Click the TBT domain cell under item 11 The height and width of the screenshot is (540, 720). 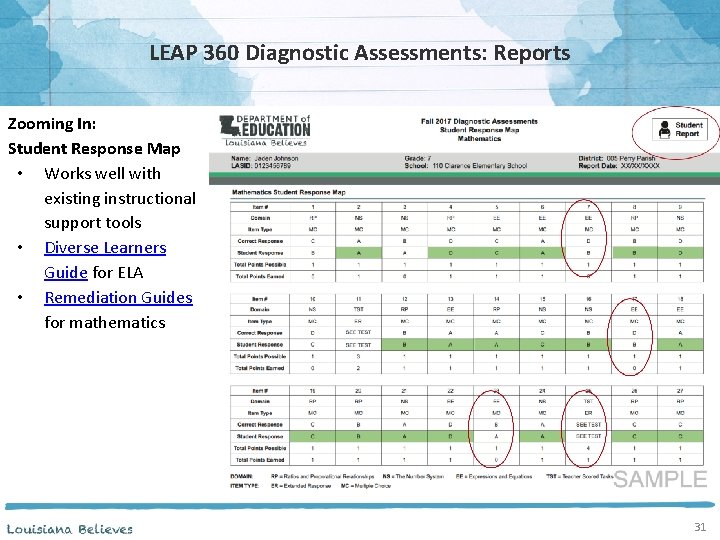click(358, 309)
